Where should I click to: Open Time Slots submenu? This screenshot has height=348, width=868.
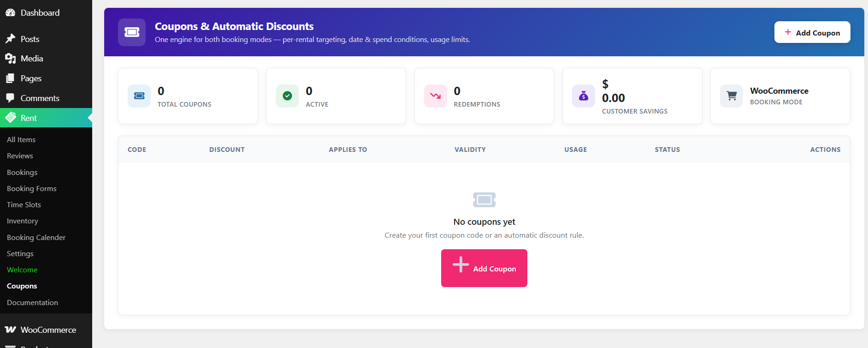24,204
